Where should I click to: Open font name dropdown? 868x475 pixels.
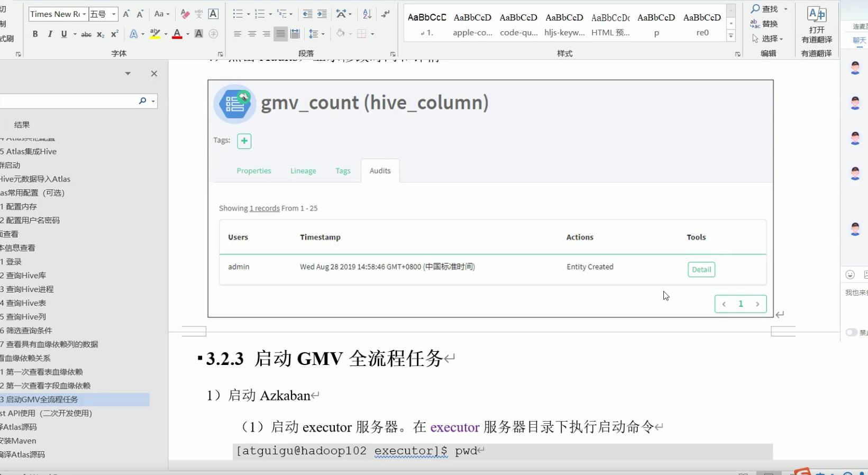coord(84,14)
